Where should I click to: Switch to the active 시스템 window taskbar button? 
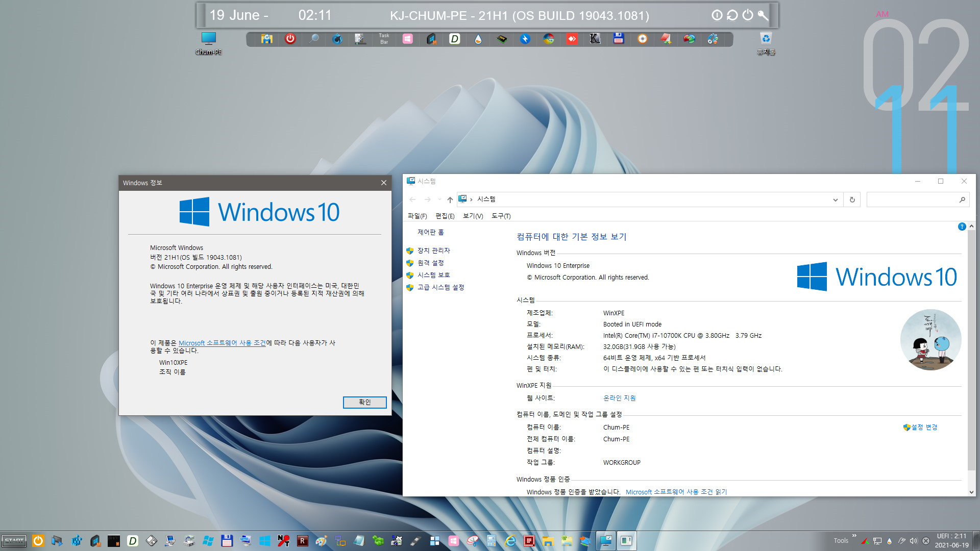tap(606, 541)
